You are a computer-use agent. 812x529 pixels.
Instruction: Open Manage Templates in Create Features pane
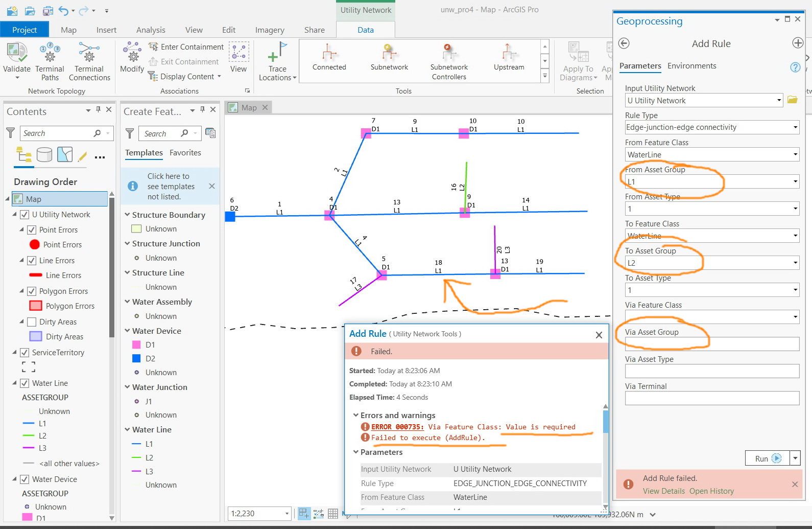210,133
